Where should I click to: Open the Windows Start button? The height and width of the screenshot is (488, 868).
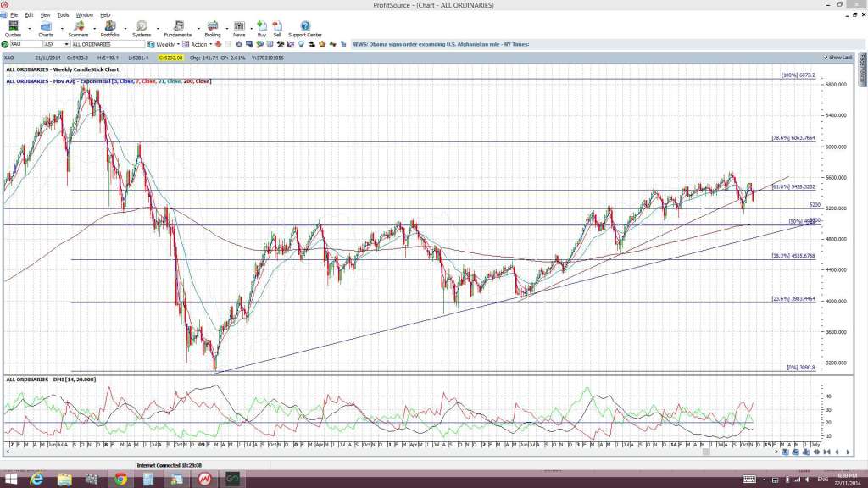(10, 480)
